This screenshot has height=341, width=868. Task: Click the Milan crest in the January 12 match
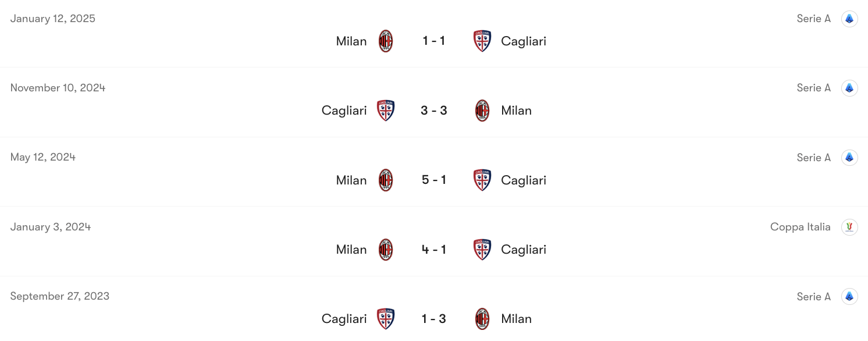[x=385, y=41]
